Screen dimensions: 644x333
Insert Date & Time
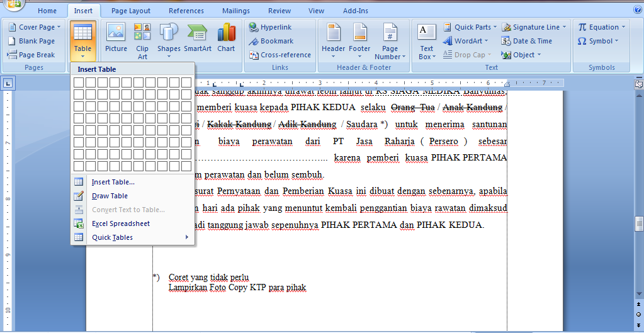point(527,41)
